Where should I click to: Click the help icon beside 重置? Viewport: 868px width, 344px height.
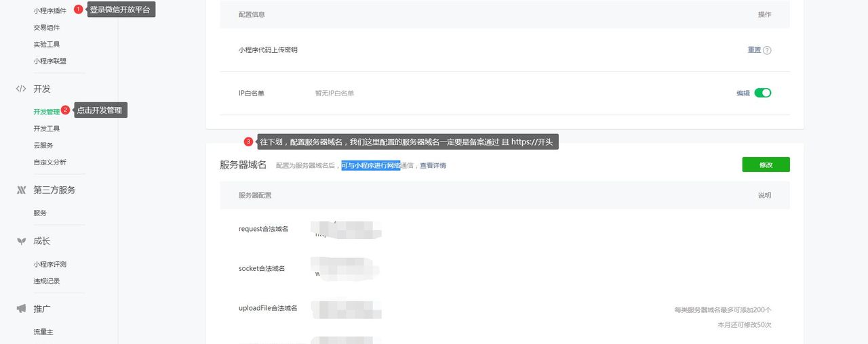(x=767, y=50)
